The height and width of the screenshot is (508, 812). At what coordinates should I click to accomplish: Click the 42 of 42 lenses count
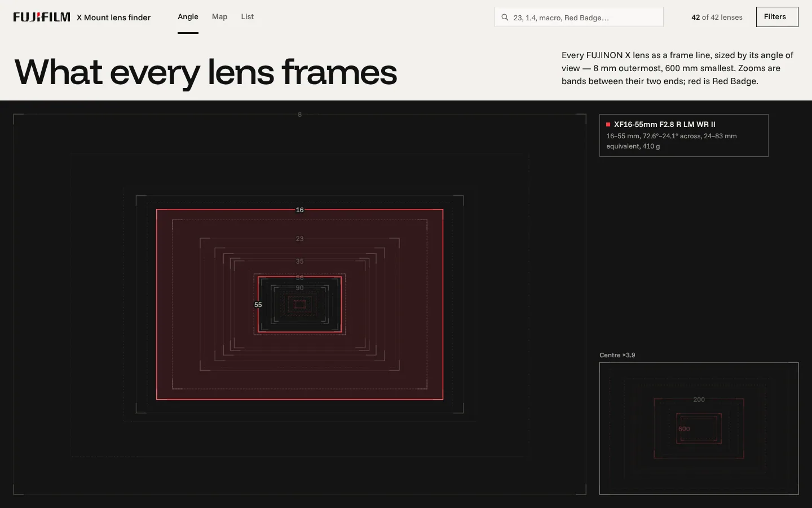pos(717,17)
